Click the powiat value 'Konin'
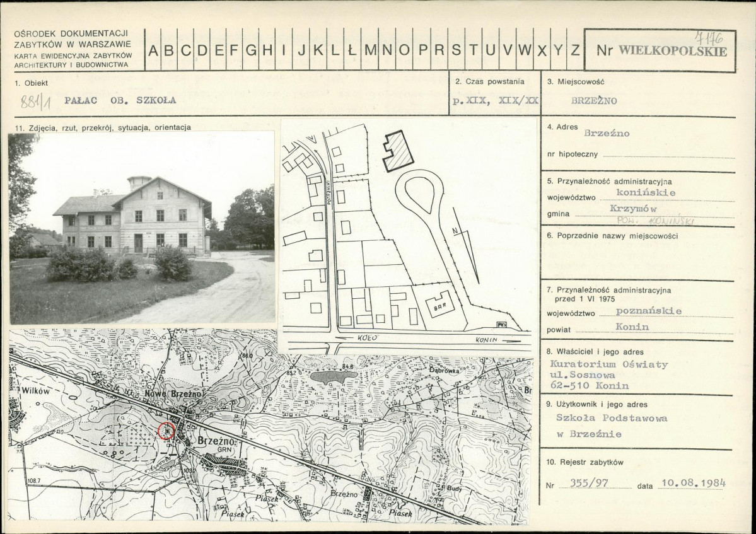The height and width of the screenshot is (534, 756). pyautogui.click(x=632, y=327)
